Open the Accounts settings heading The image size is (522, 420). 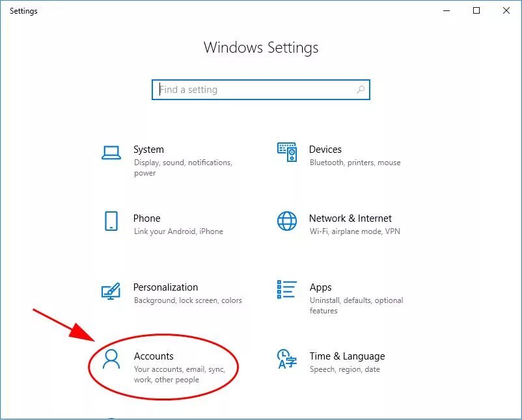(x=154, y=356)
